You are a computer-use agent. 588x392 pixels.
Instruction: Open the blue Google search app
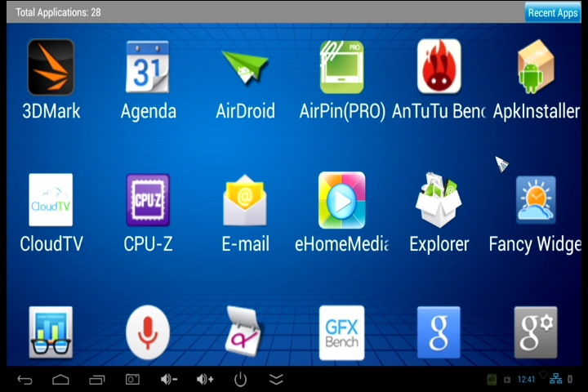pyautogui.click(x=439, y=332)
